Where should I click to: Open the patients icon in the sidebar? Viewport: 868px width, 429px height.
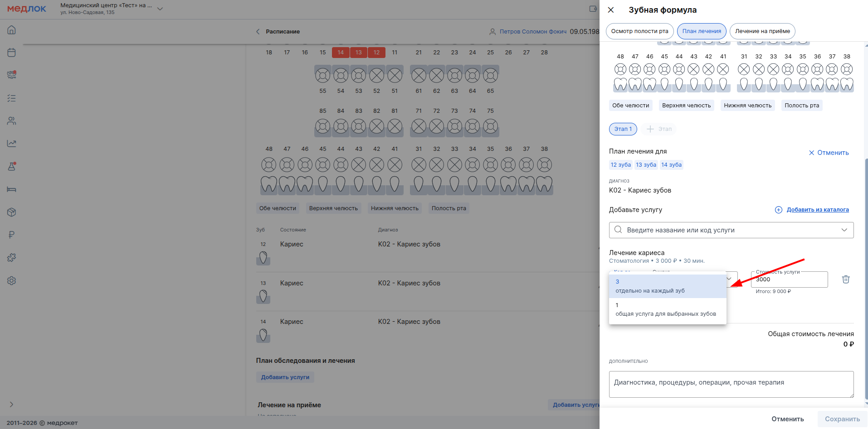[12, 121]
